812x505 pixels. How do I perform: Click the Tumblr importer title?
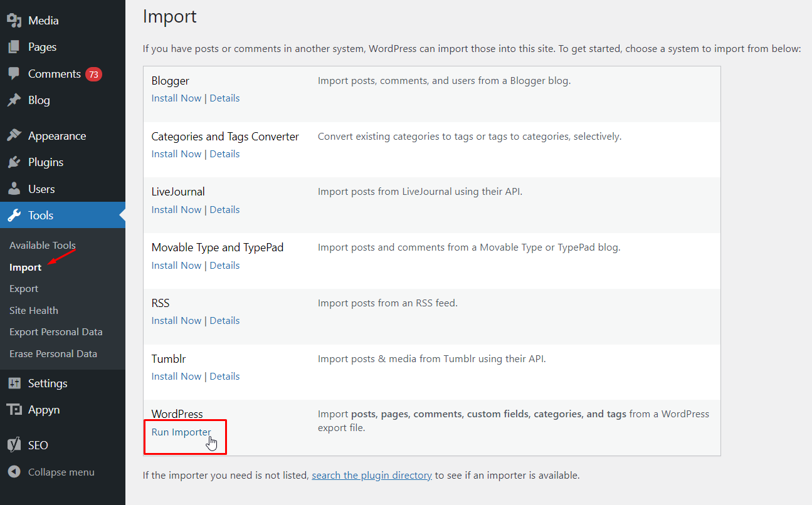(x=169, y=359)
